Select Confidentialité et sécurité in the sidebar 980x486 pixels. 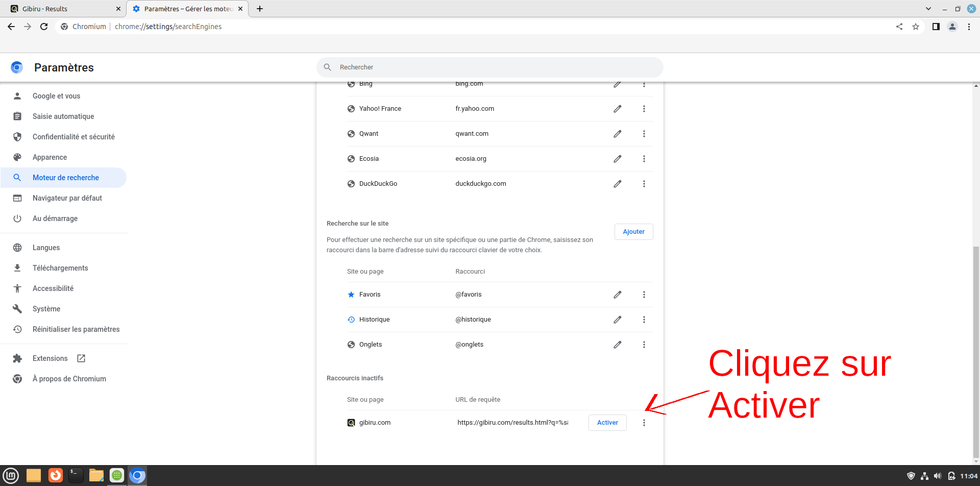tap(73, 137)
